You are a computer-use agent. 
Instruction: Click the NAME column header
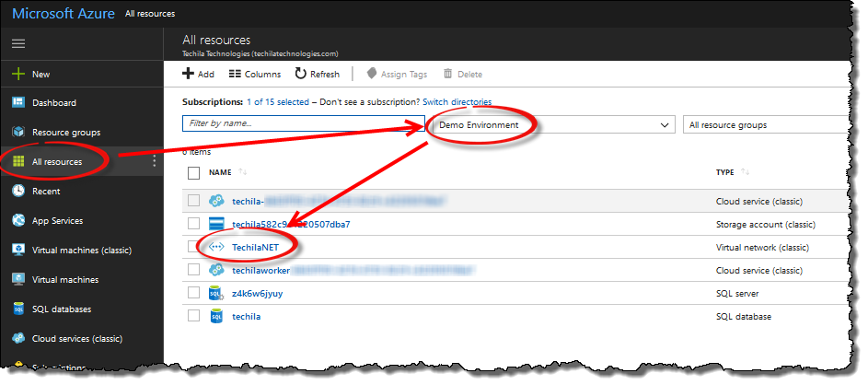coord(220,172)
